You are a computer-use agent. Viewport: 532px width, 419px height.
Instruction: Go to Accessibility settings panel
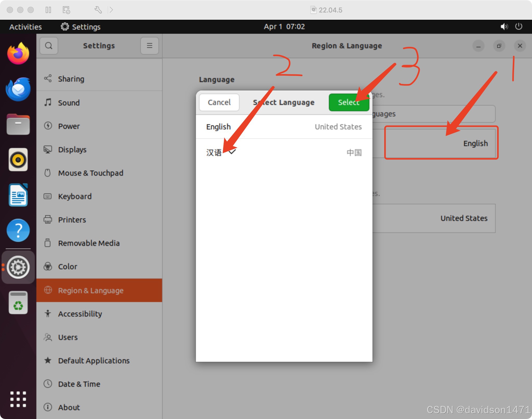(80, 314)
